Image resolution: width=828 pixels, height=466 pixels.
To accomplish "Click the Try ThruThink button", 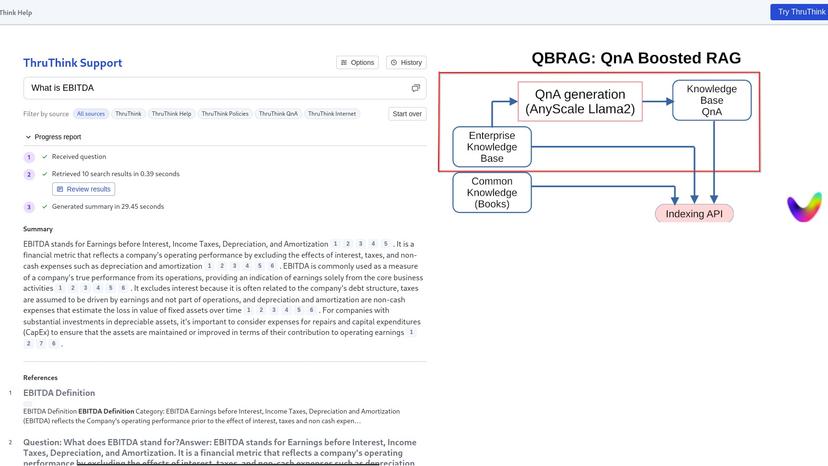I will click(x=798, y=12).
